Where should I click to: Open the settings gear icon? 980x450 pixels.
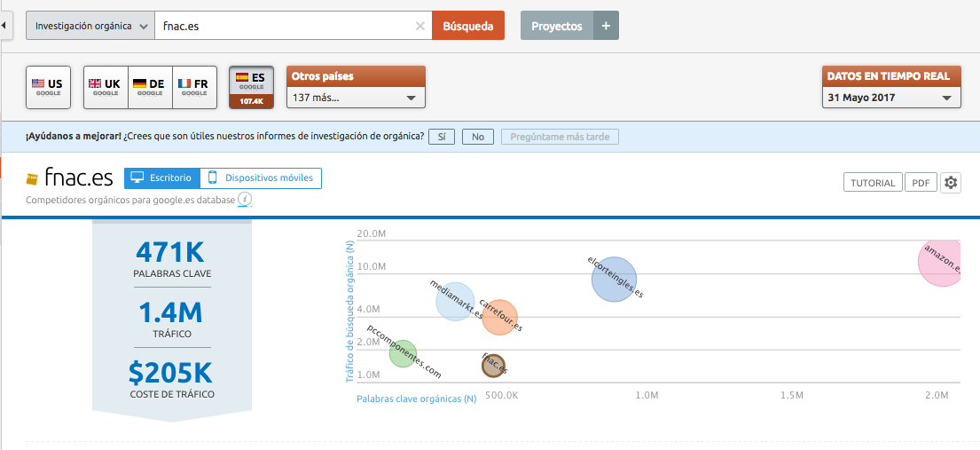951,183
